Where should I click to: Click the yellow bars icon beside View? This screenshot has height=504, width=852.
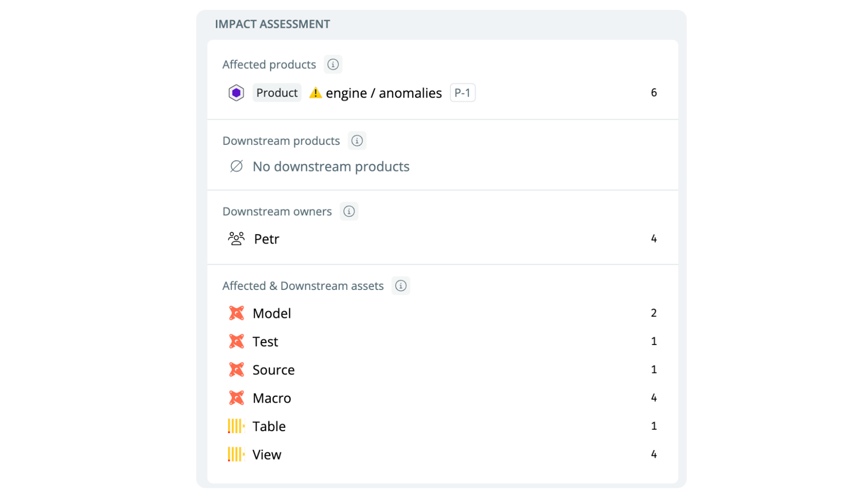pyautogui.click(x=236, y=454)
